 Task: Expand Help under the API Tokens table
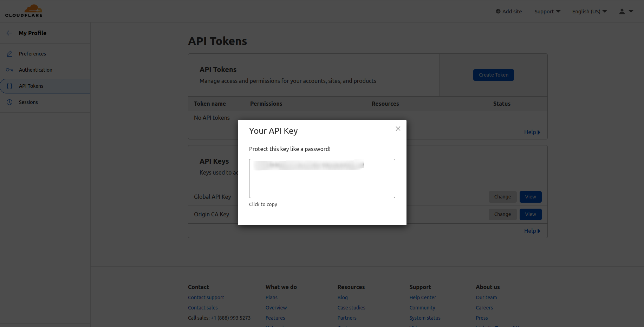tap(532, 132)
